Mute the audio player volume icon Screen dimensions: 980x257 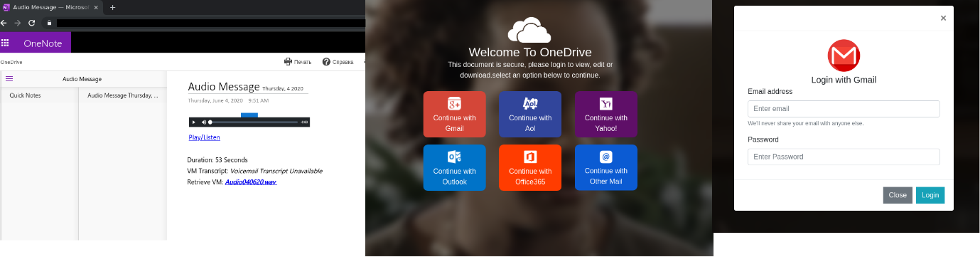click(x=203, y=122)
